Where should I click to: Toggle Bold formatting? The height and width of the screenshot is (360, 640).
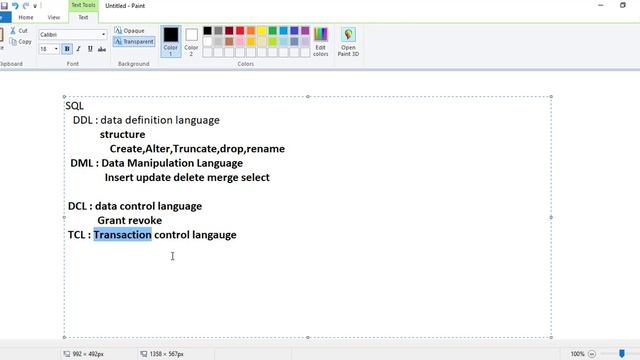click(x=67, y=49)
